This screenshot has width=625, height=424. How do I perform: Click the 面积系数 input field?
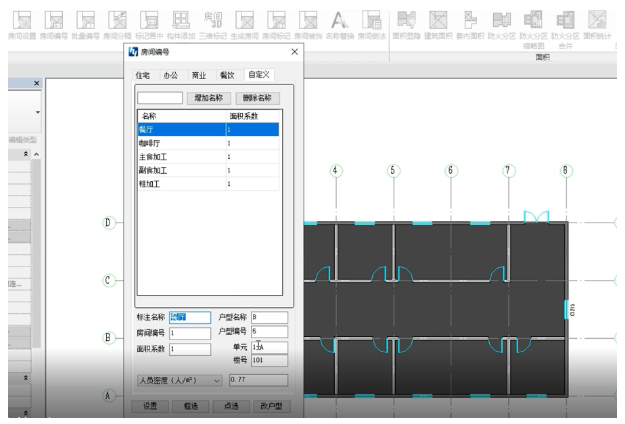click(190, 349)
